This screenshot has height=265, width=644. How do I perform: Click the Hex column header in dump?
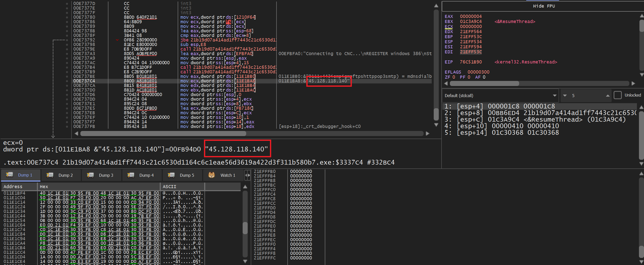[99, 187]
